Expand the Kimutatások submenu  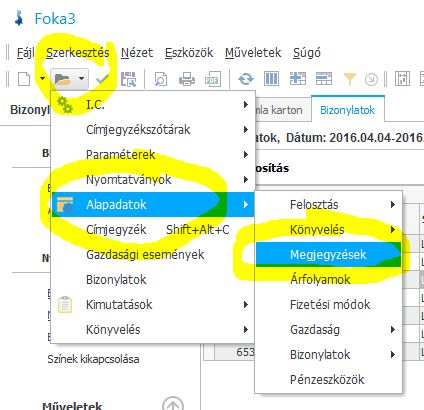[153, 305]
